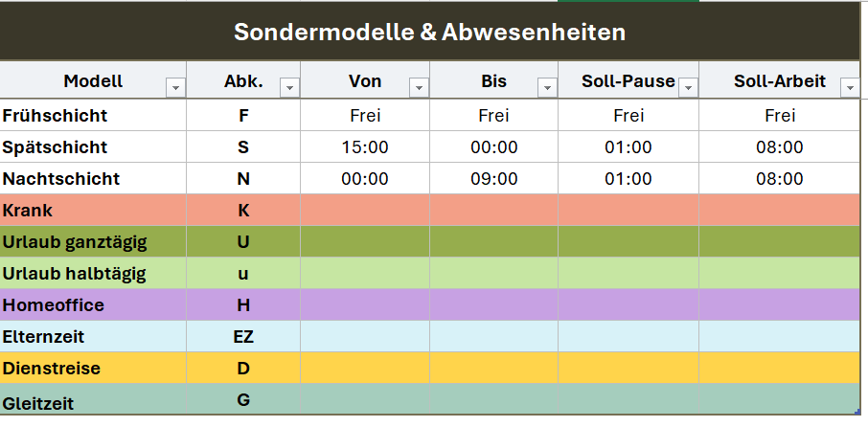The width and height of the screenshot is (868, 427).
Task: Open the Soll-Pause column filter dropdown
Action: coord(688,87)
